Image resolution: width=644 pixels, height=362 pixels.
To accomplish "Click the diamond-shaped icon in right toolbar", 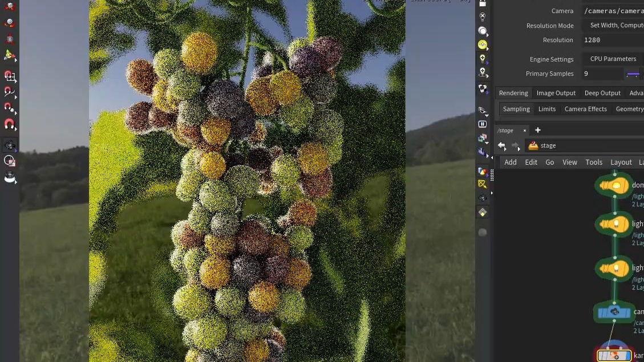I will 483,212.
